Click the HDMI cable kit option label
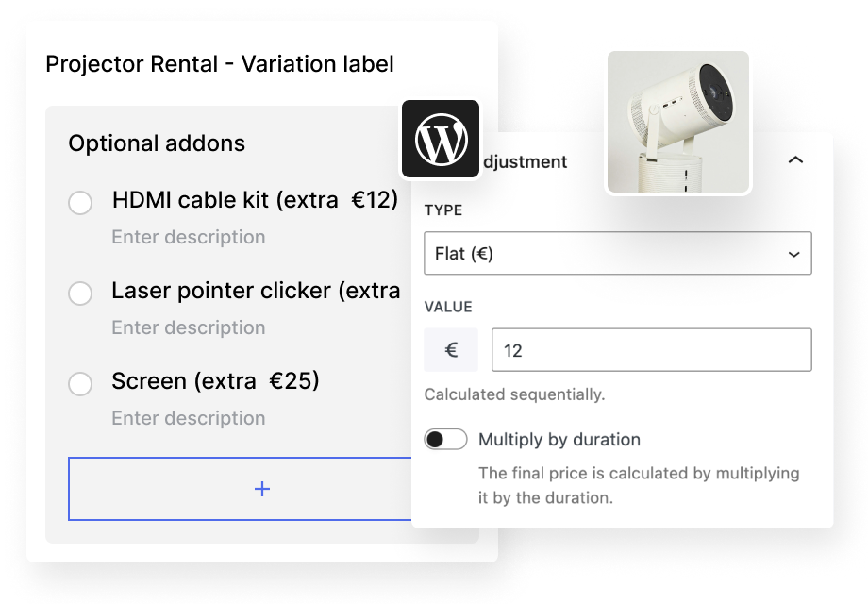868x604 pixels. tap(255, 200)
